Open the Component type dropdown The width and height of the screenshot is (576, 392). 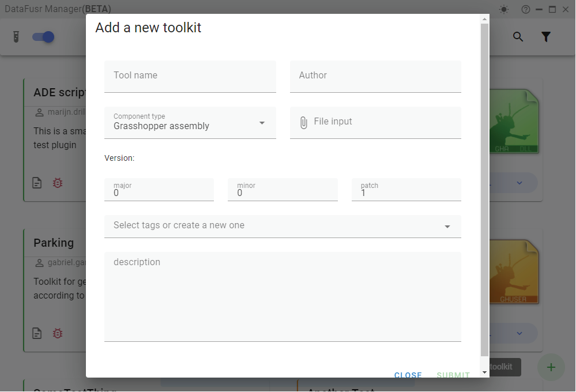pos(262,123)
